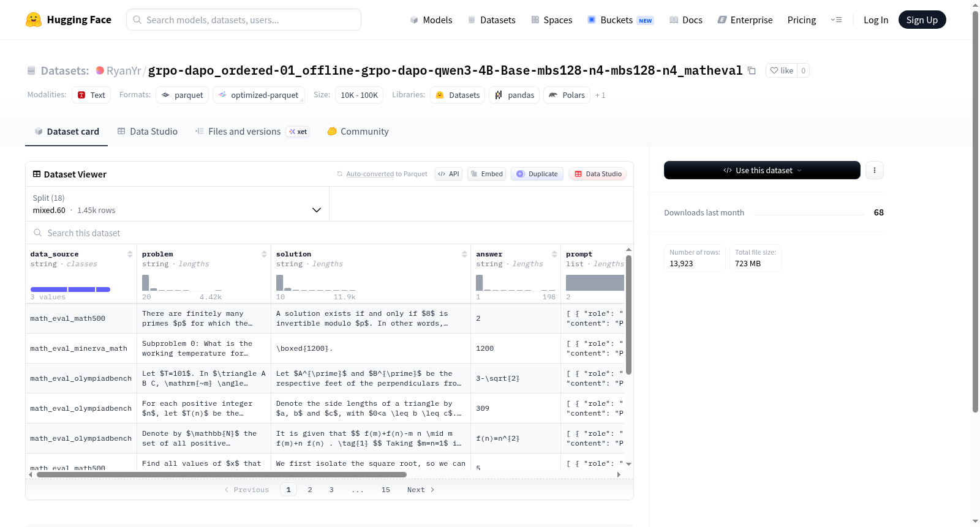Focus the Search models, datasets, users field
This screenshot has height=527, width=980.
[x=244, y=20]
